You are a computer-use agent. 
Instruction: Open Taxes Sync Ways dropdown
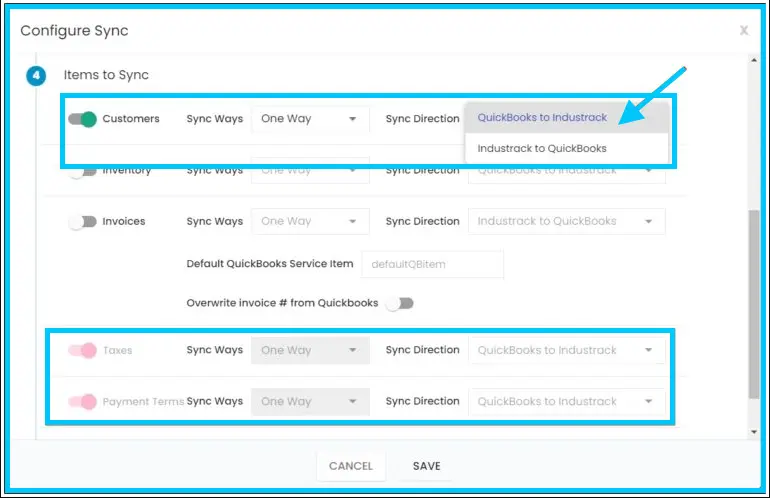point(310,350)
